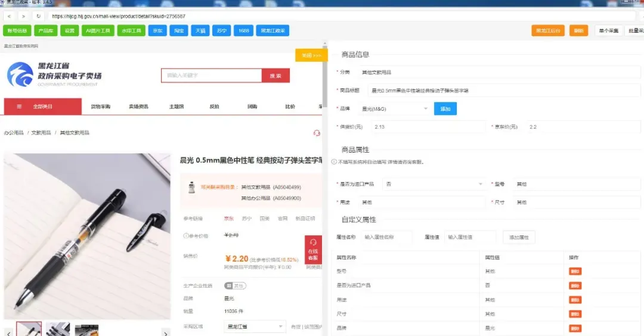Select the 单个采集 tab
The width and height of the screenshot is (644, 336).
(609, 31)
